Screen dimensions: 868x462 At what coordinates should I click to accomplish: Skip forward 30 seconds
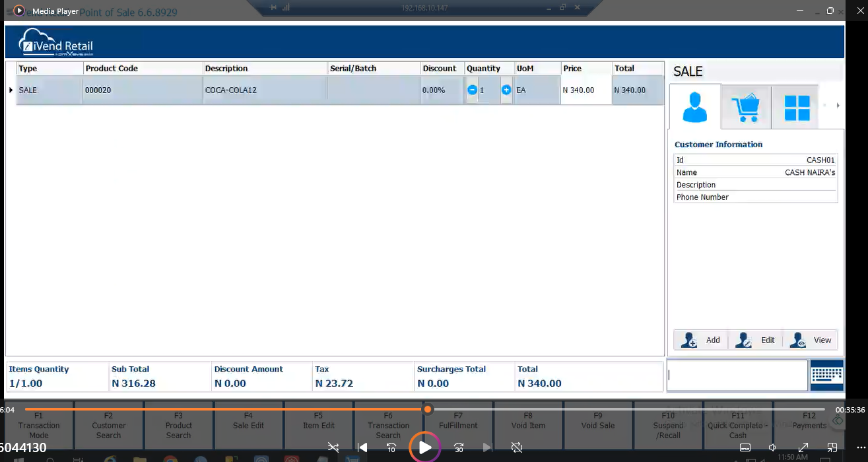[x=459, y=447]
